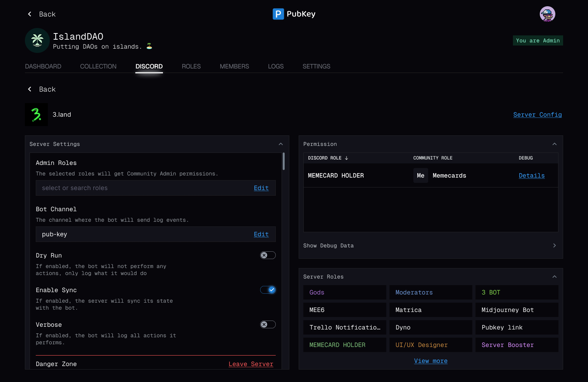Sort by Discord Role arrow
This screenshot has width=588, height=382.
346,158
